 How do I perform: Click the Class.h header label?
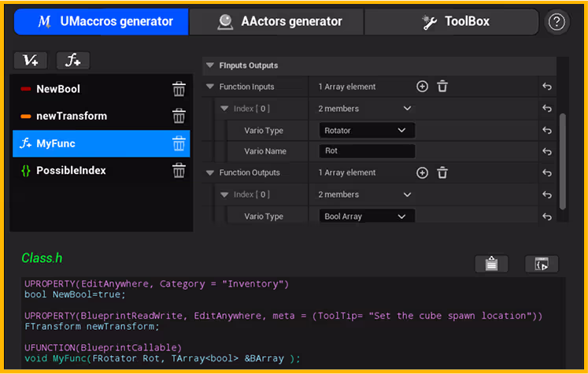tap(42, 258)
